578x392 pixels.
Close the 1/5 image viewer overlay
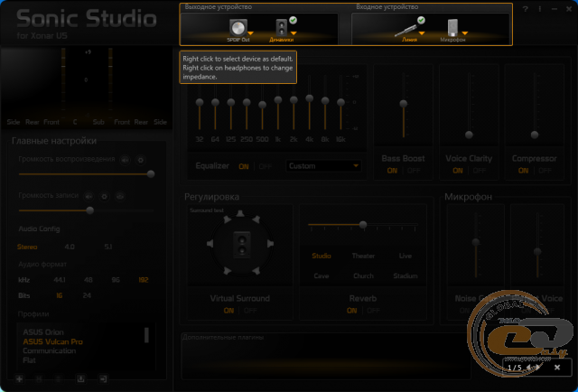click(x=557, y=368)
